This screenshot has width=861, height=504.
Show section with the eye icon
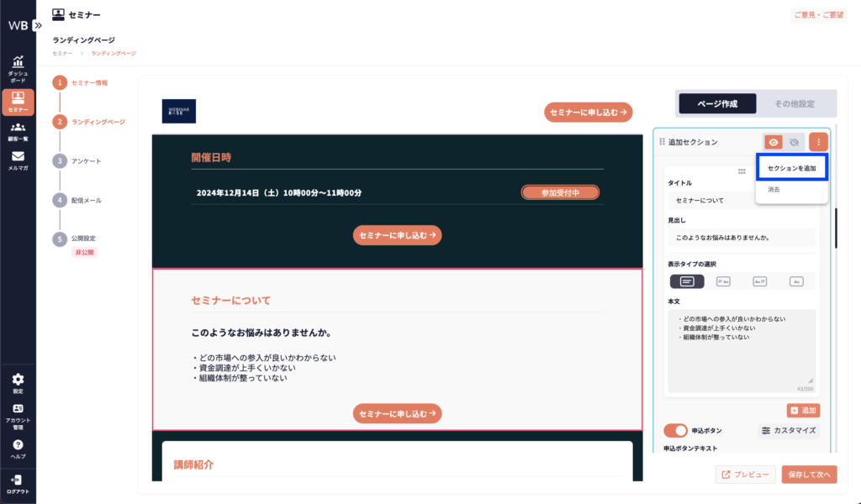pos(774,142)
